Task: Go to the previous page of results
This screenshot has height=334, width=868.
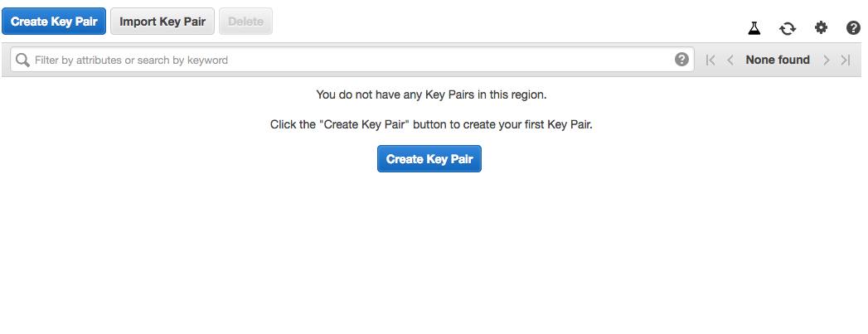Action: [x=730, y=60]
